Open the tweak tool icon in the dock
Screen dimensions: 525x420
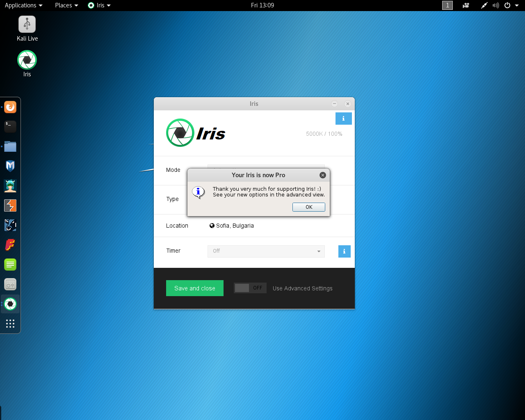click(10, 284)
